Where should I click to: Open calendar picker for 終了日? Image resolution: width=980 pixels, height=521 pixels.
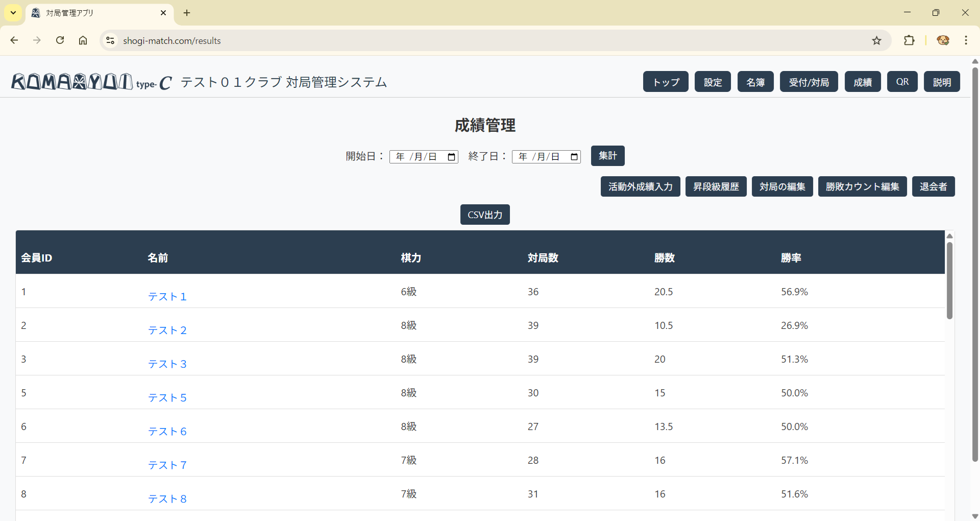click(574, 157)
